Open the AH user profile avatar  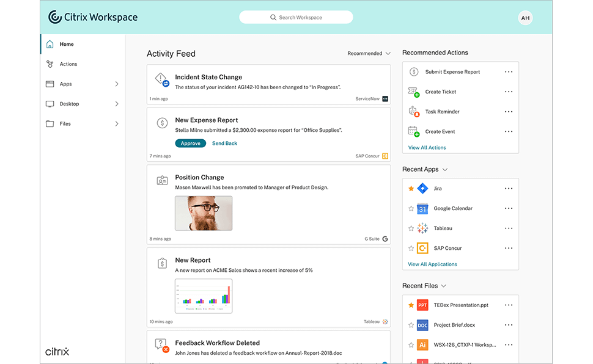click(x=525, y=18)
